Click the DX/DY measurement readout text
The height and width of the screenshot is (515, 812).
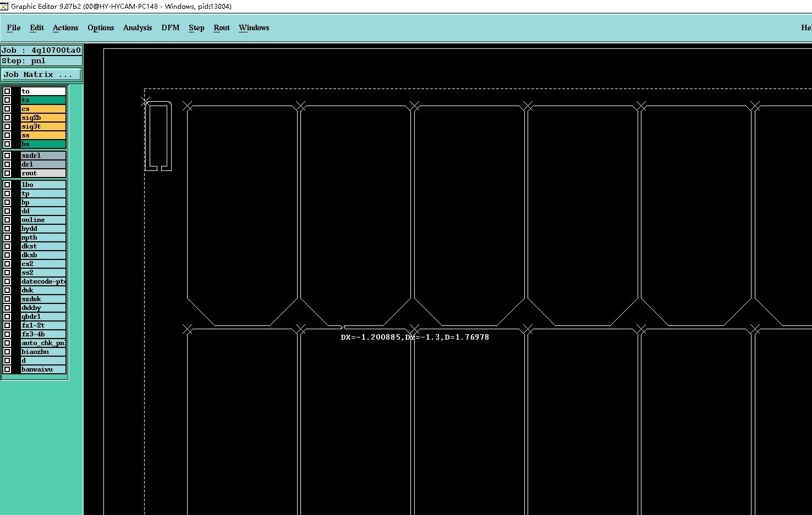point(415,337)
